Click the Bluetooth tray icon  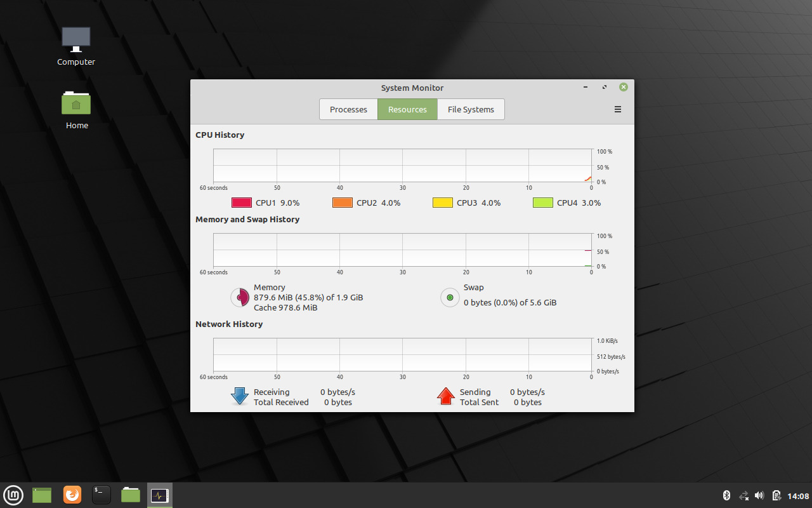coord(726,495)
